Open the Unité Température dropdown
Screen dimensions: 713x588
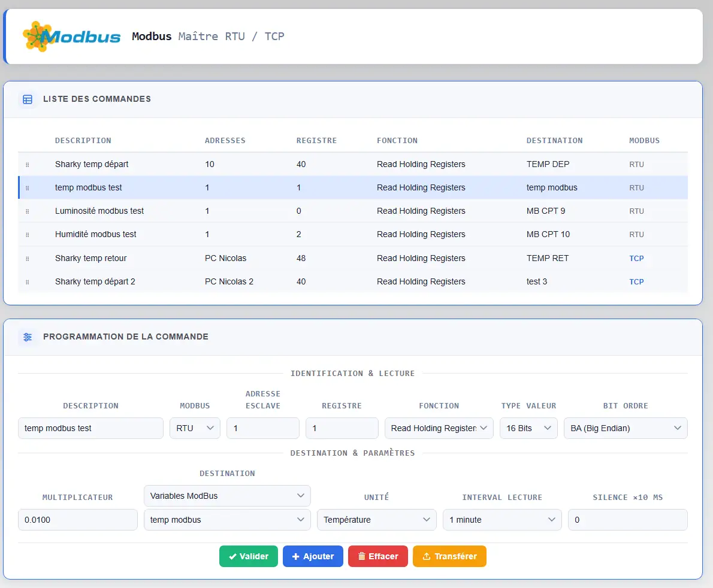pos(376,519)
